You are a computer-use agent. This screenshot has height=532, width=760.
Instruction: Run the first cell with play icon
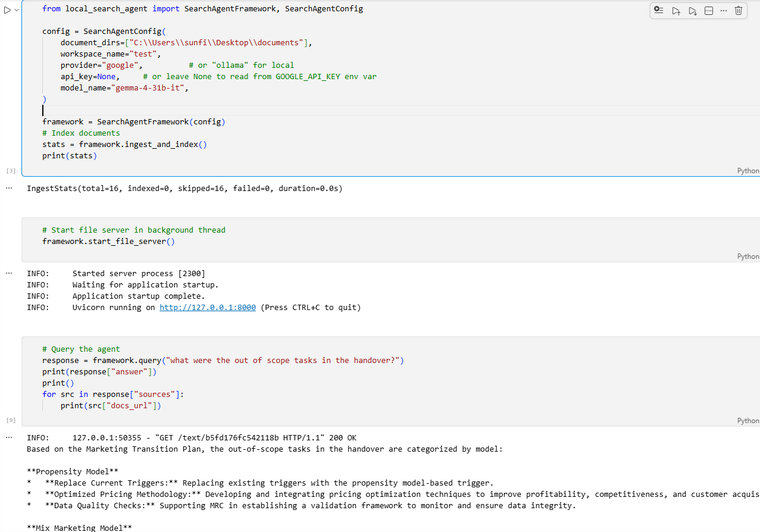(7, 10)
